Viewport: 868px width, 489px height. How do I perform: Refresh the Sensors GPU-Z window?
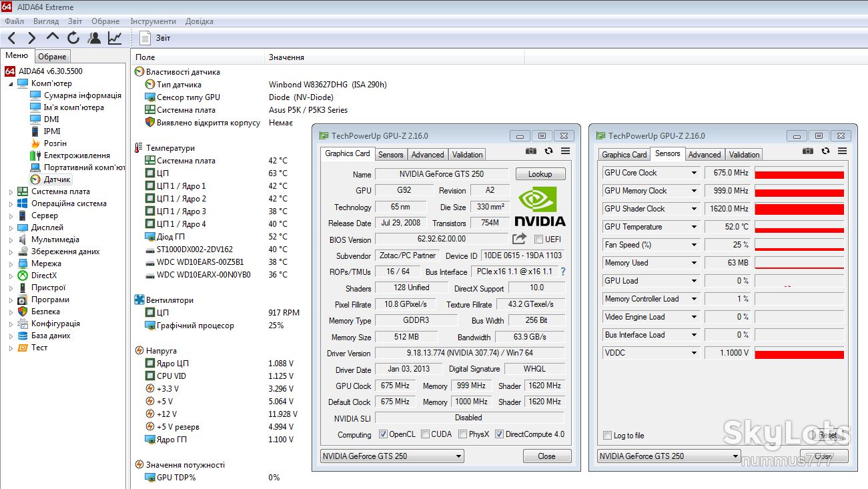point(825,151)
